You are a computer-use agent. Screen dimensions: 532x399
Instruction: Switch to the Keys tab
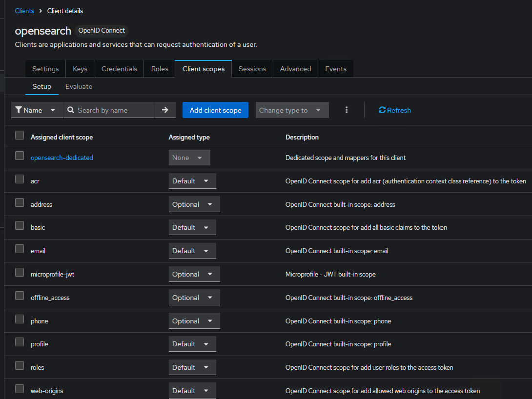click(x=80, y=69)
